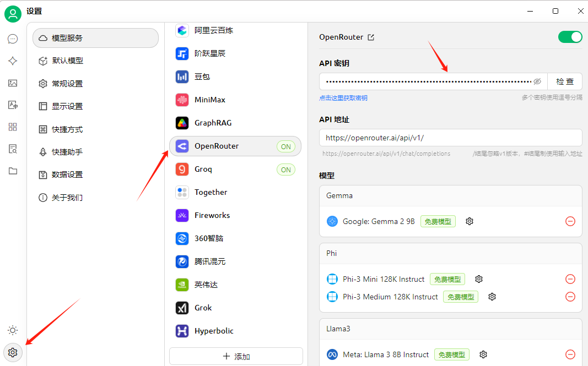Open the 快捷助手 section
588x366 pixels.
(x=96, y=152)
